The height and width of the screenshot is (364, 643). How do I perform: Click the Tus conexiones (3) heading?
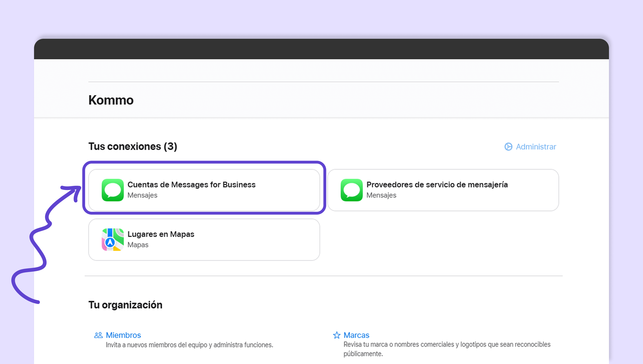pos(133,147)
